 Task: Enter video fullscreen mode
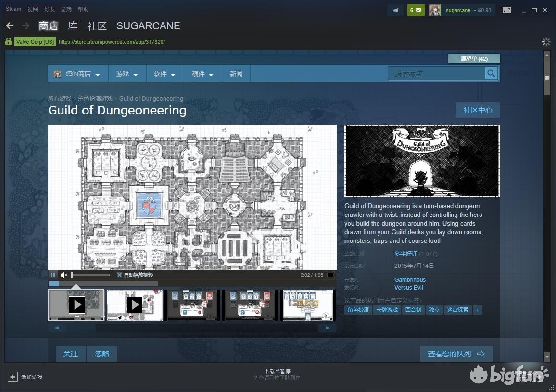pos(330,275)
